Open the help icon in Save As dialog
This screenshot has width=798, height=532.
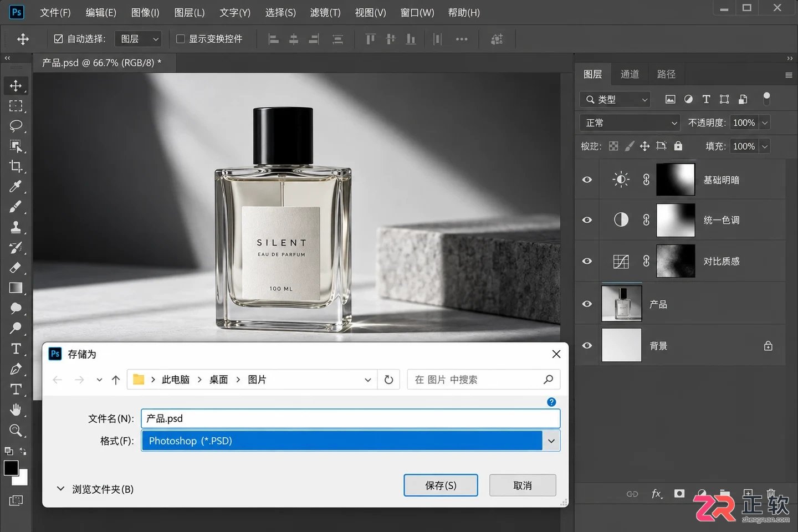coord(551,402)
